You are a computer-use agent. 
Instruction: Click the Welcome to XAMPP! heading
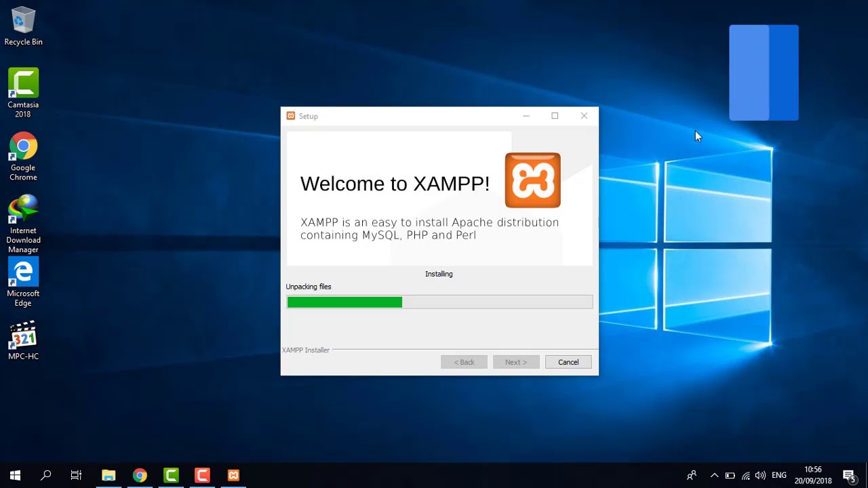click(x=395, y=184)
